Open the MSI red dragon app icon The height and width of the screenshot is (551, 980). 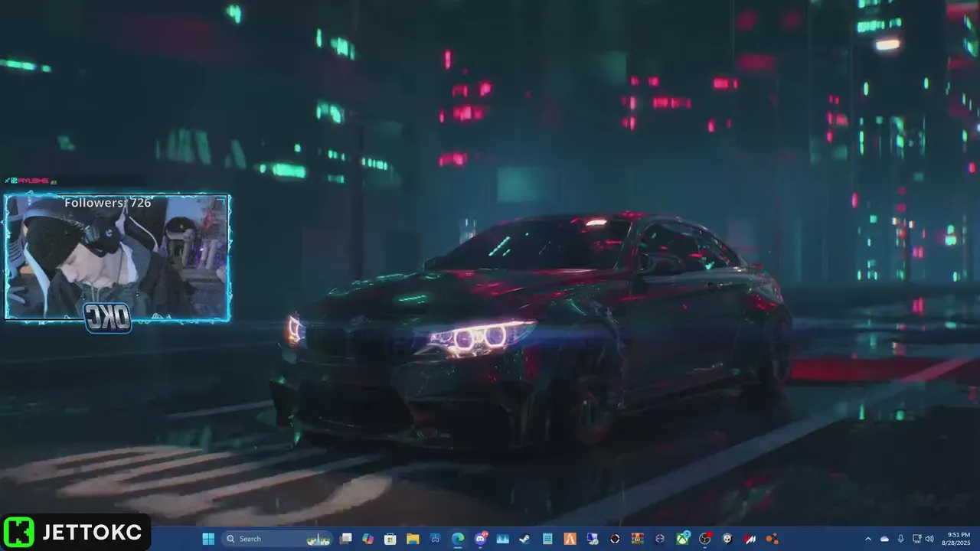(750, 539)
